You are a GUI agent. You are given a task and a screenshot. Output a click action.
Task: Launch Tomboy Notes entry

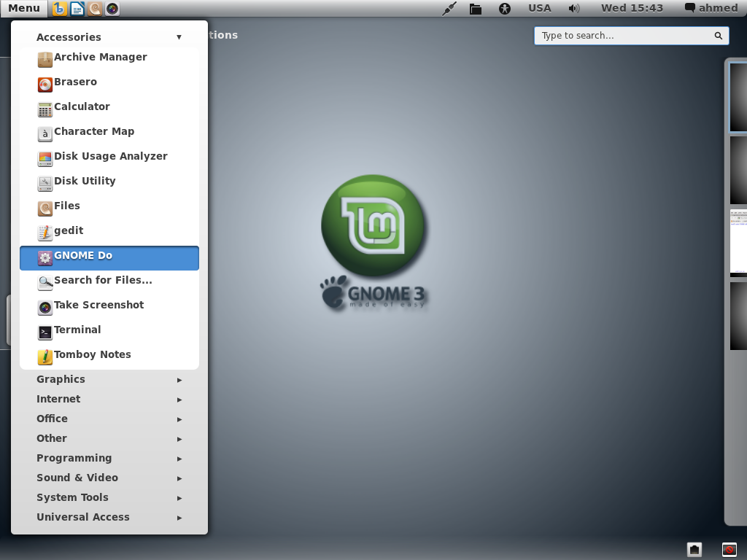[109, 357]
